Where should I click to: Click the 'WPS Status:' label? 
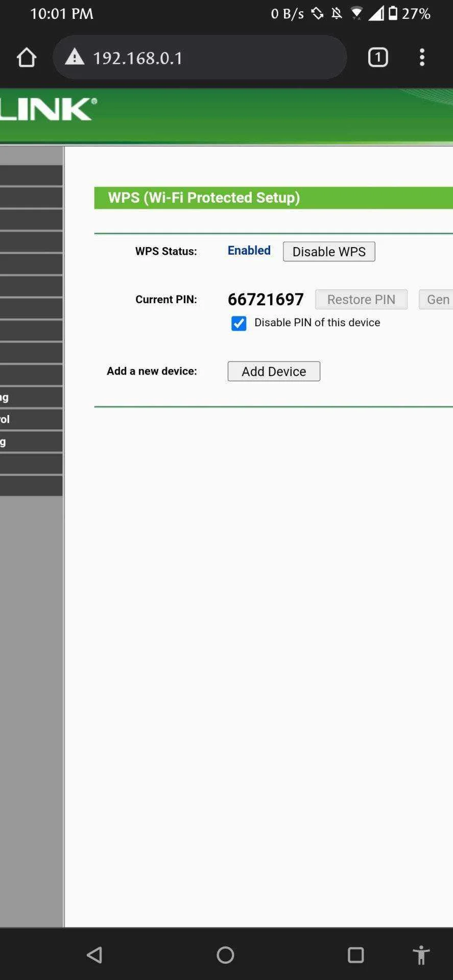point(166,251)
